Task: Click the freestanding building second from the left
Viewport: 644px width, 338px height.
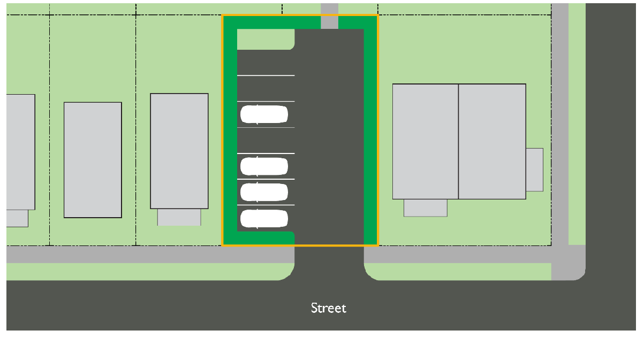Action: pyautogui.click(x=93, y=159)
